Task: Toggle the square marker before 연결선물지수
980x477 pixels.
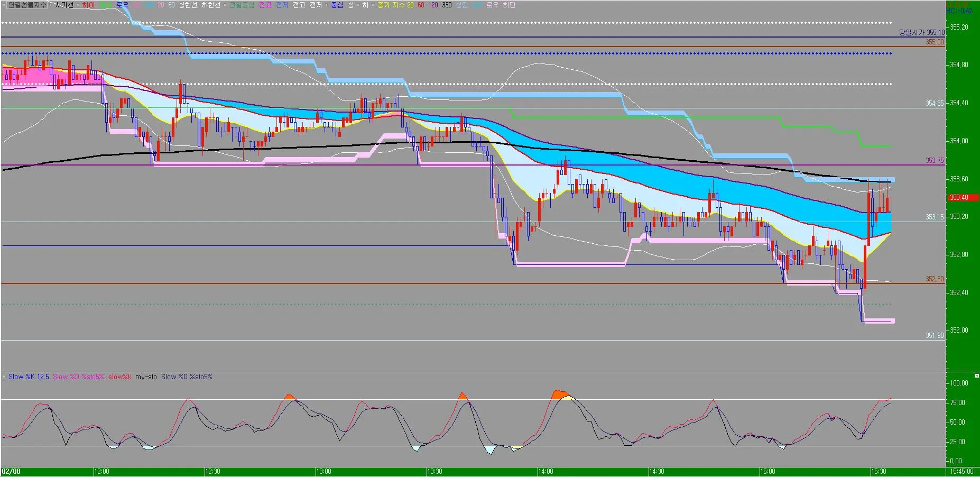Action: (4, 5)
